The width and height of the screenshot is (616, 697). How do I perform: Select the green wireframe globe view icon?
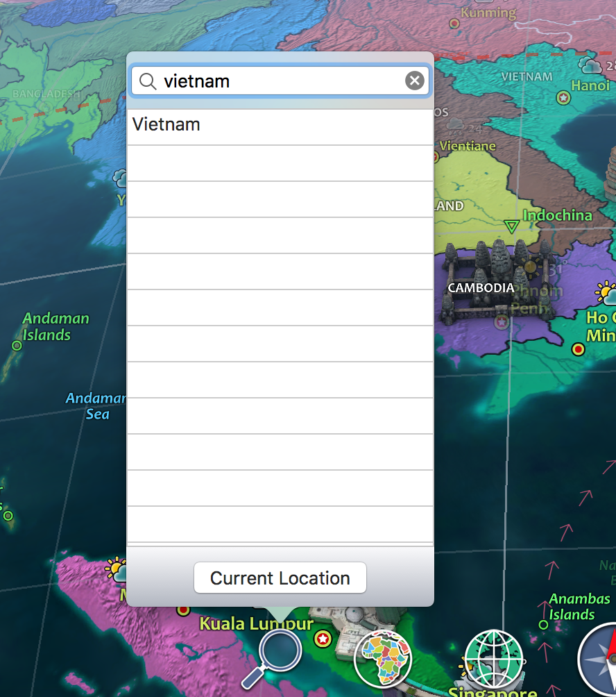493,658
